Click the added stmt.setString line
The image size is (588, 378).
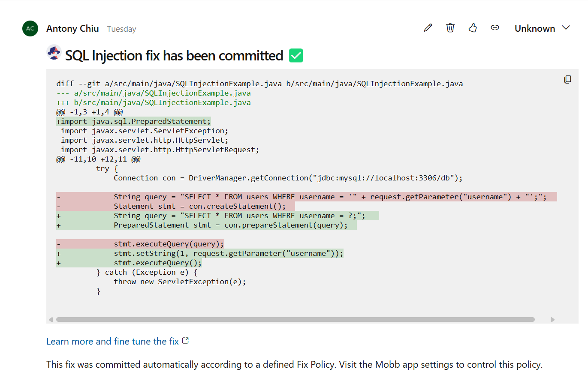pyautogui.click(x=229, y=254)
